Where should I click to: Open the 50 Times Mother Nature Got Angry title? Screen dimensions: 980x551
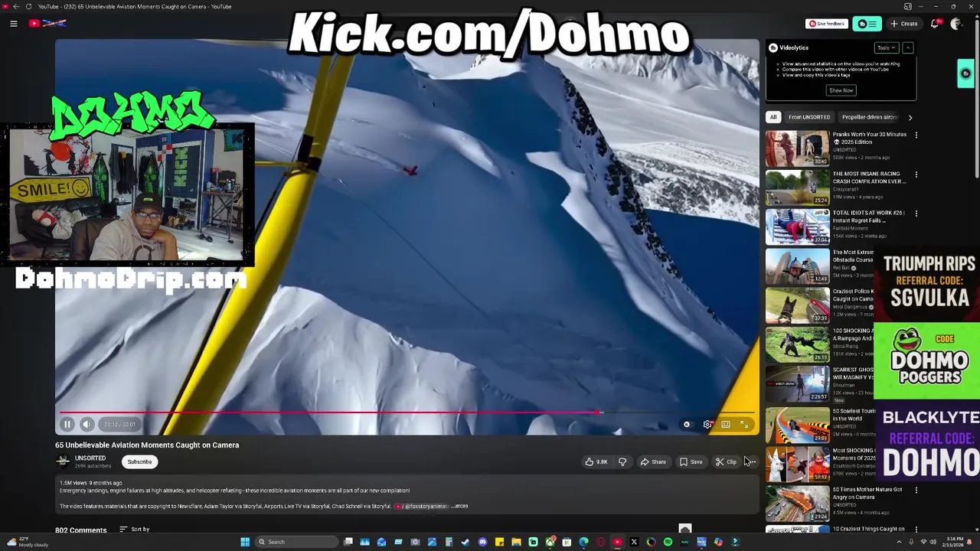click(867, 493)
